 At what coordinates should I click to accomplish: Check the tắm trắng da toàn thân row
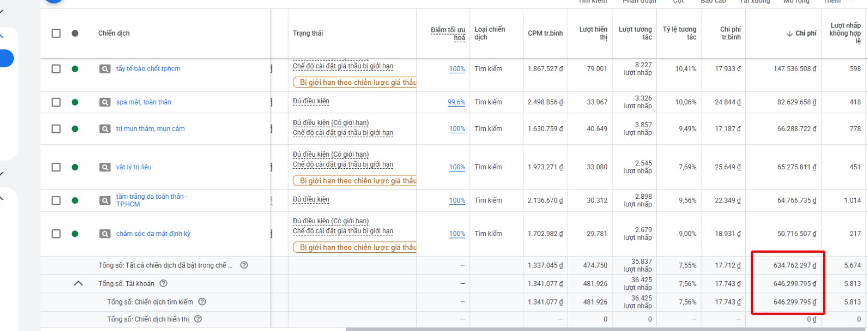[x=56, y=200]
